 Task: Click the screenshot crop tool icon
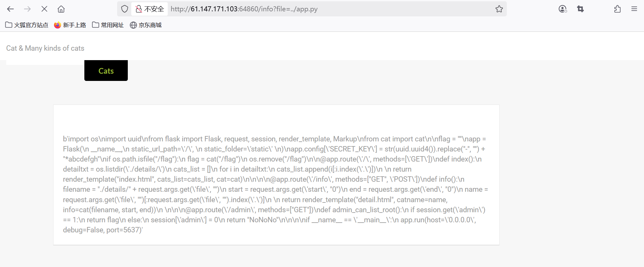pyautogui.click(x=580, y=9)
